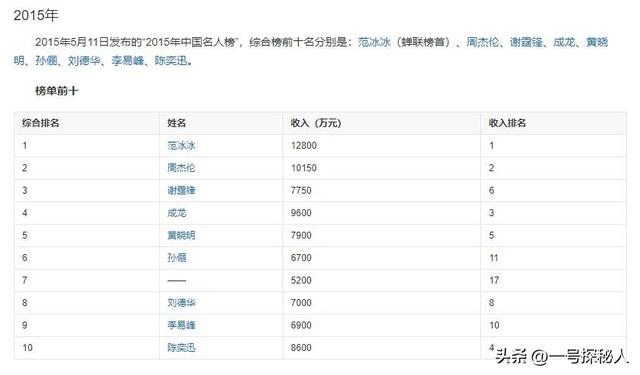640x375 pixels.
Task: Click income rank 8 in 刘德华 row
Action: (491, 303)
